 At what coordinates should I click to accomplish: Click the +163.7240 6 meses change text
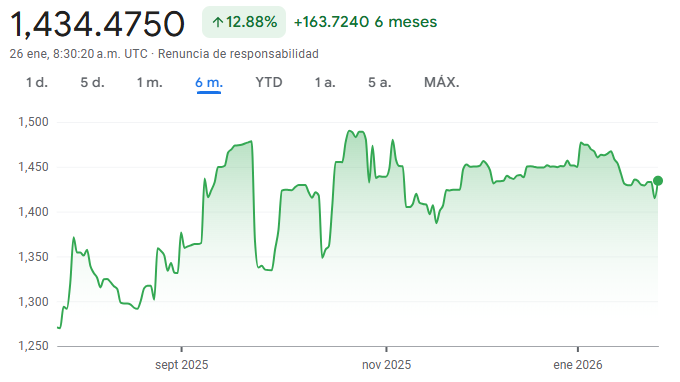point(366,22)
